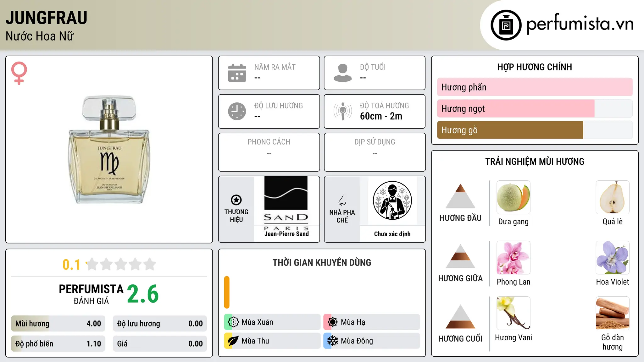Click the Thời Gian Khuyên Dùng heading

click(x=322, y=262)
